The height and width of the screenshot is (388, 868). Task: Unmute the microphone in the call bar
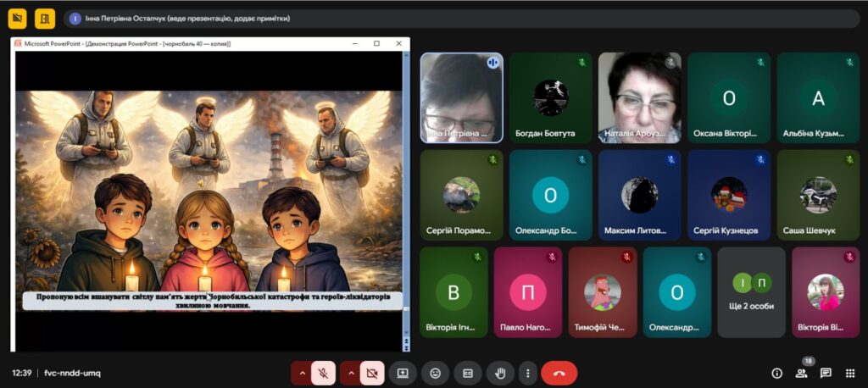click(323, 373)
